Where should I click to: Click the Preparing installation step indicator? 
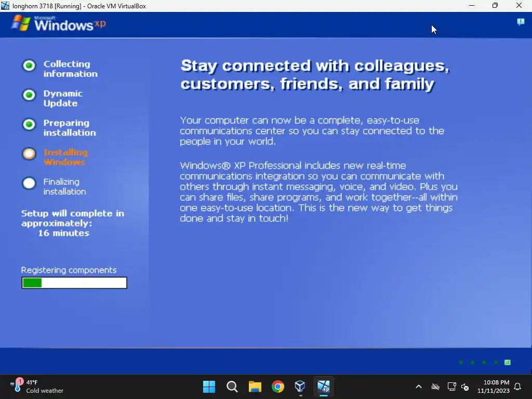pos(29,125)
